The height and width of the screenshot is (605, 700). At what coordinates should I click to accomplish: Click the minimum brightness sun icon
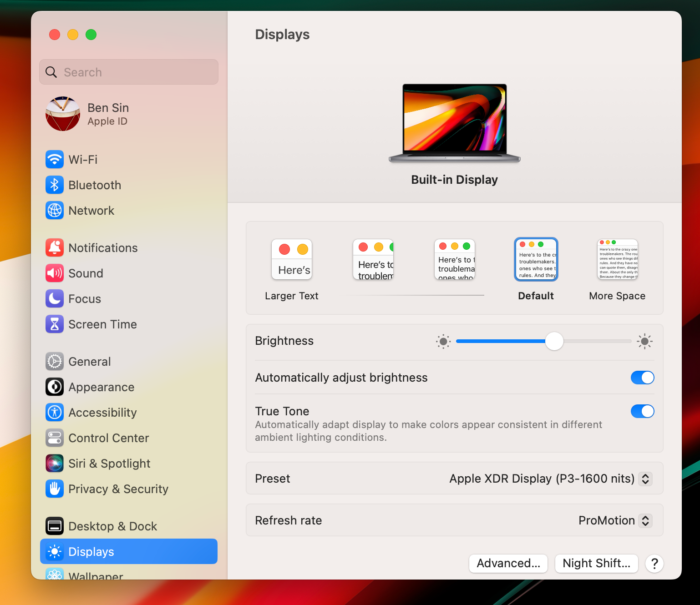[443, 341]
